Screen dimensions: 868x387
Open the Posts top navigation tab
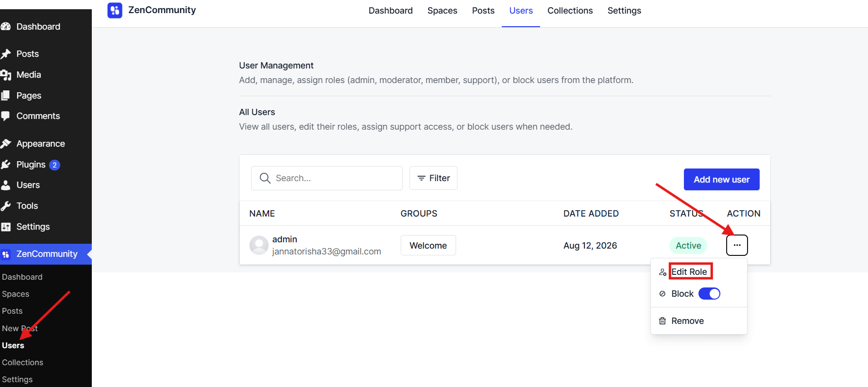pyautogui.click(x=483, y=11)
